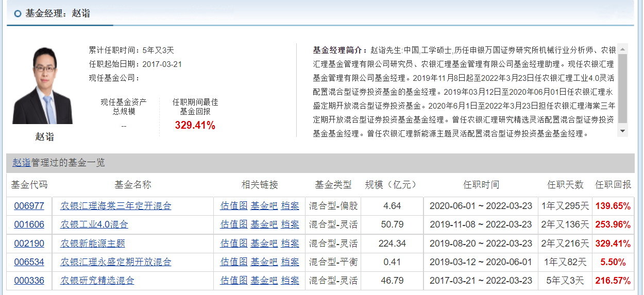Open fund code 000336
Screen dimensions: 644x295
(29, 281)
